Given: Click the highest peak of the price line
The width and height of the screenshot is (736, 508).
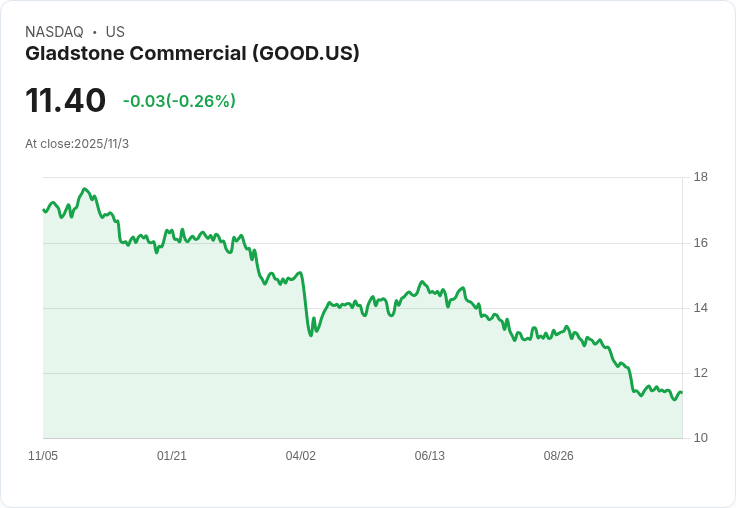Looking at the screenshot, I should point(85,189).
